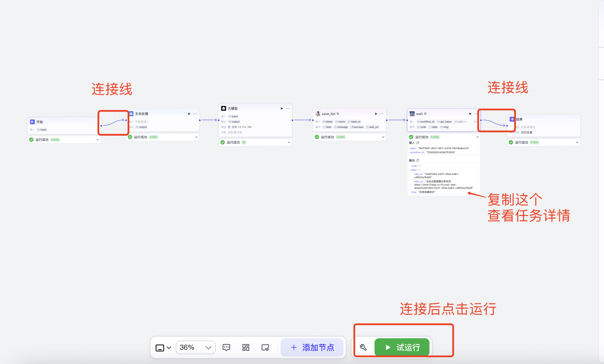Click the success output tag in save_list
Screen dimensions: 604x364
(x=357, y=127)
